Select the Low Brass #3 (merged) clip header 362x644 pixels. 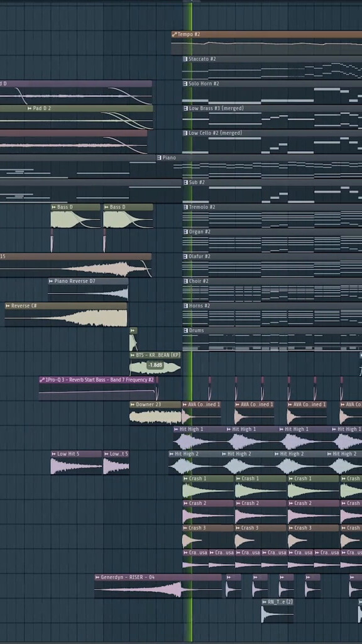(x=272, y=108)
